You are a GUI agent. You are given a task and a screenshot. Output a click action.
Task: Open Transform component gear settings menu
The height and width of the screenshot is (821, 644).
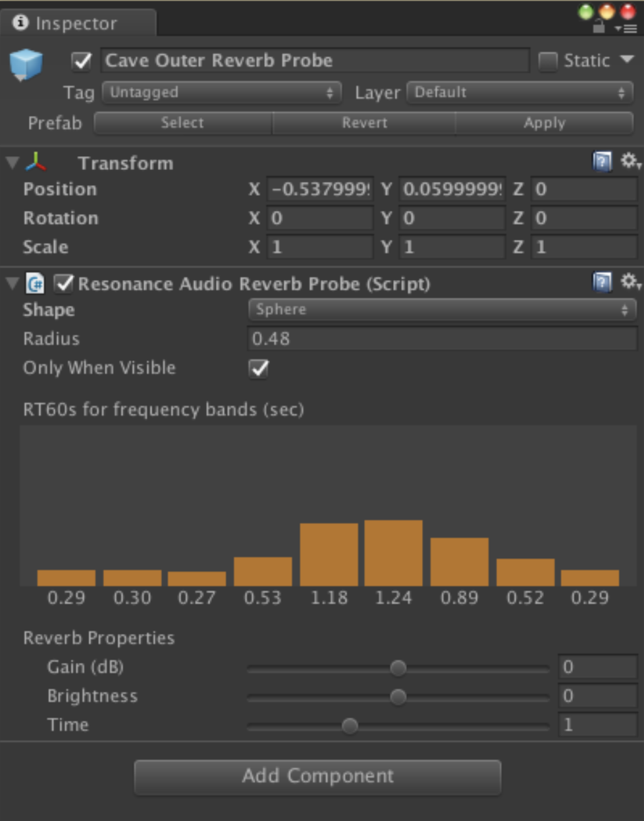[630, 161]
